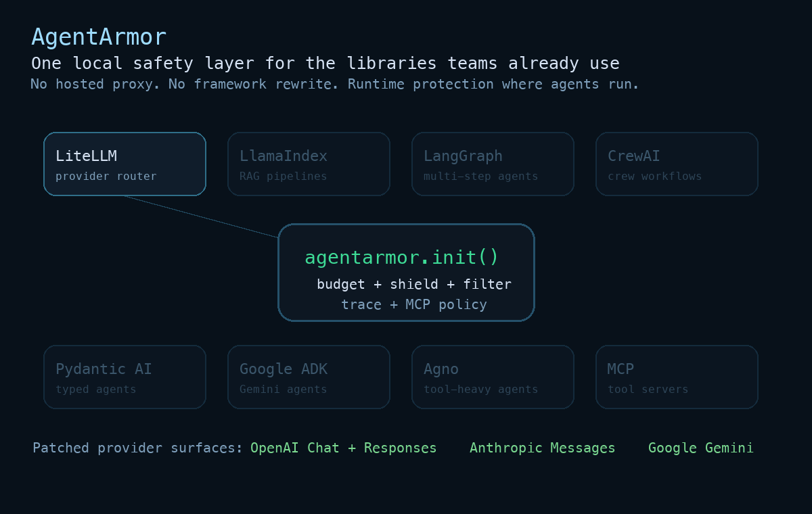Click 'Anthropic Messages' label
This screenshot has width=812, height=514.
543,448
